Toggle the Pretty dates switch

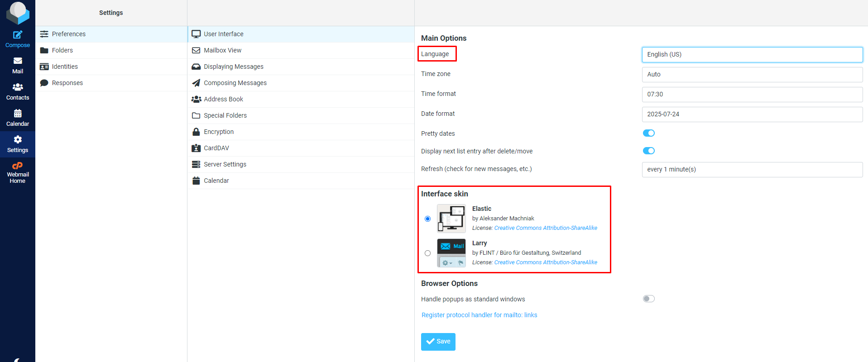pyautogui.click(x=648, y=133)
